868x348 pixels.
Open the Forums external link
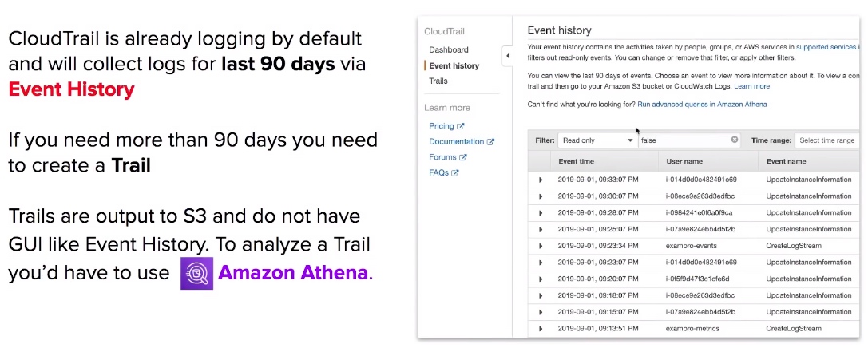(448, 157)
